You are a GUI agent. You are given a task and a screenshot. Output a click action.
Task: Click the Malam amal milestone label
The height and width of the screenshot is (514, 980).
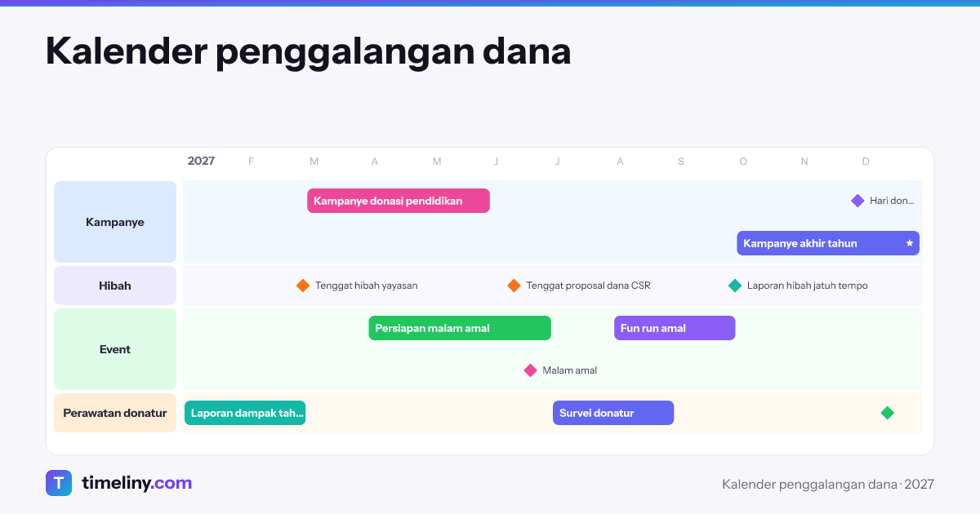(569, 370)
